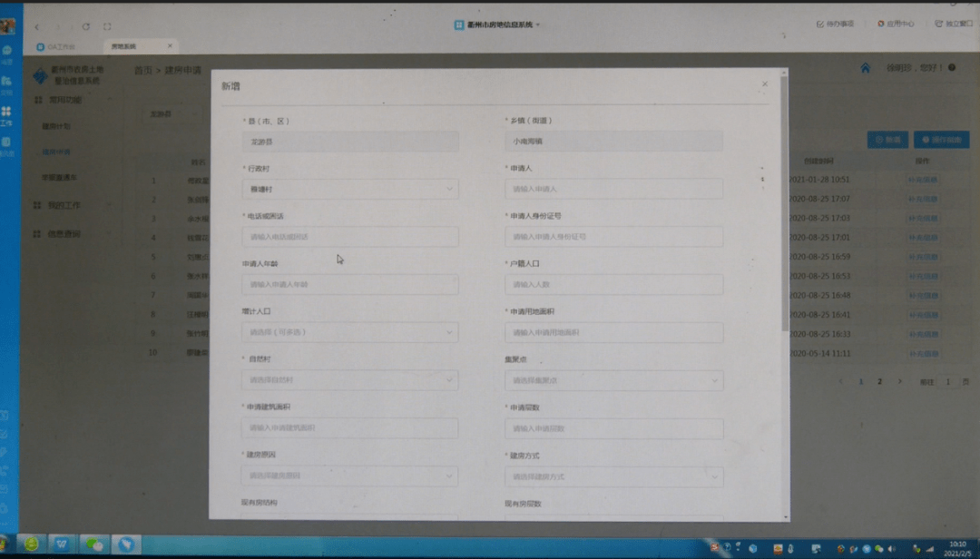The image size is (980, 559).
Task: Close the 房地系统 tab
Action: [170, 46]
